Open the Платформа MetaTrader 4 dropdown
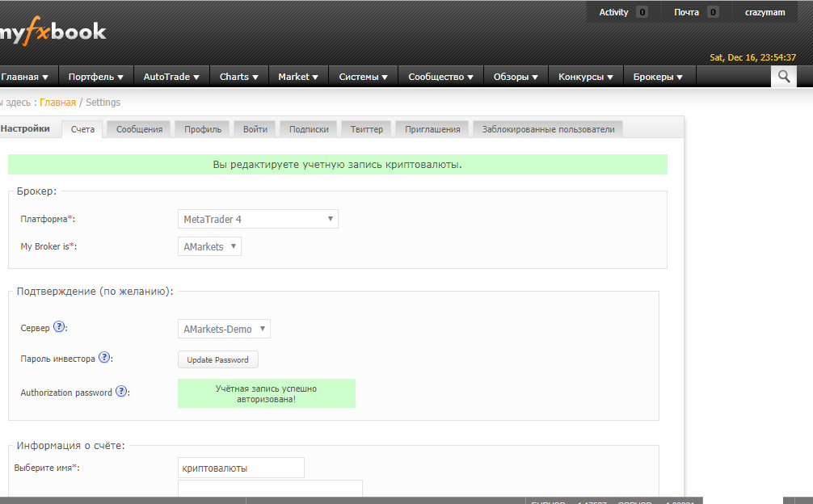Image resolution: width=813 pixels, height=504 pixels. (x=258, y=219)
